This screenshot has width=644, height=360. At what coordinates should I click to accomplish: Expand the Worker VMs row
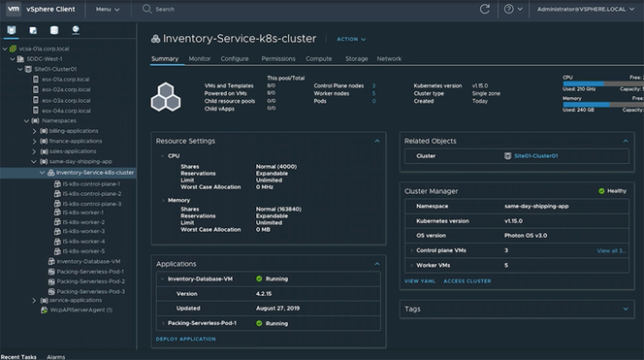pos(411,266)
